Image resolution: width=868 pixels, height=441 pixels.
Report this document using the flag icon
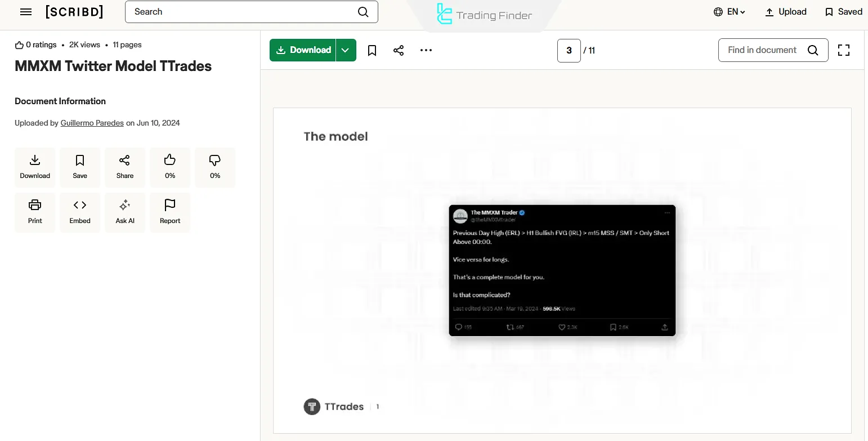170,212
